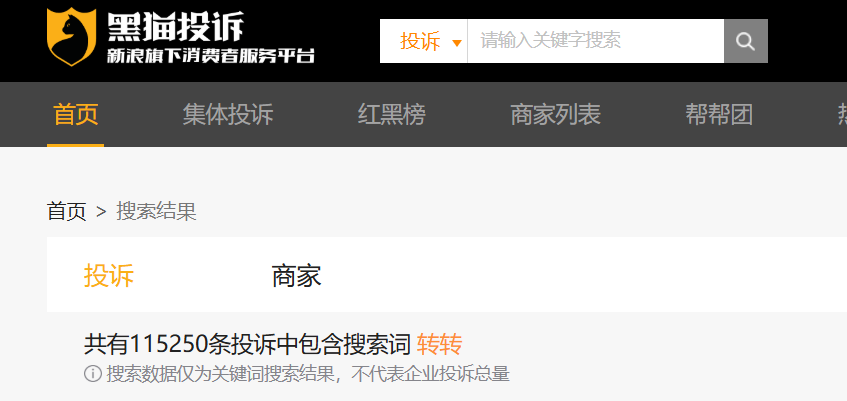
Task: Open the 商家列表 navigation item
Action: pyautogui.click(x=555, y=115)
